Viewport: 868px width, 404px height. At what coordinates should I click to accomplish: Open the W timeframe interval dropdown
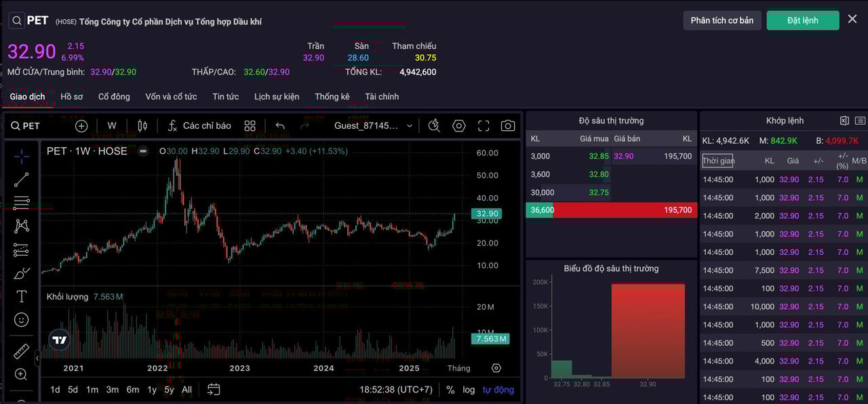[x=111, y=125]
